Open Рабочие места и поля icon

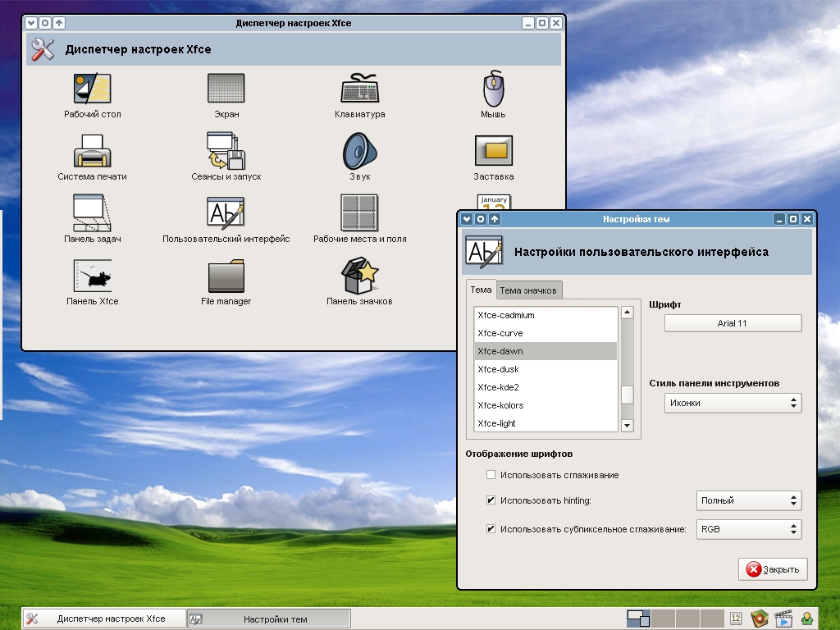pos(359,212)
